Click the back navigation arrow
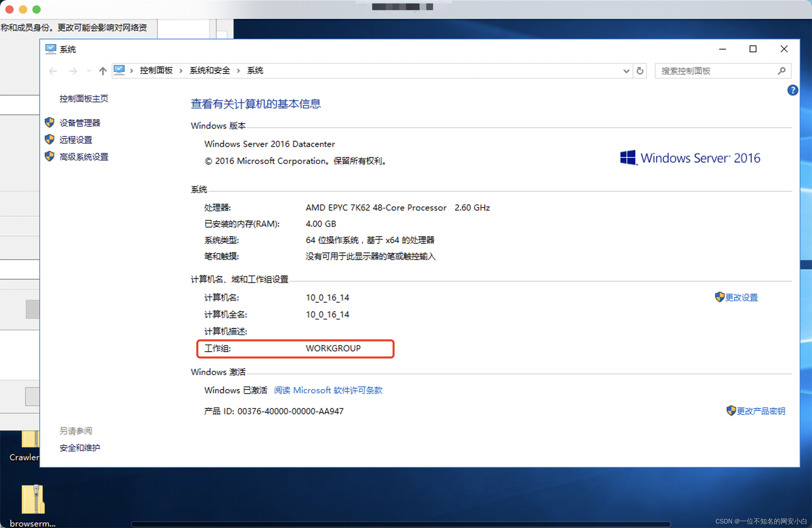Viewport: 812px width, 528px height. point(53,71)
